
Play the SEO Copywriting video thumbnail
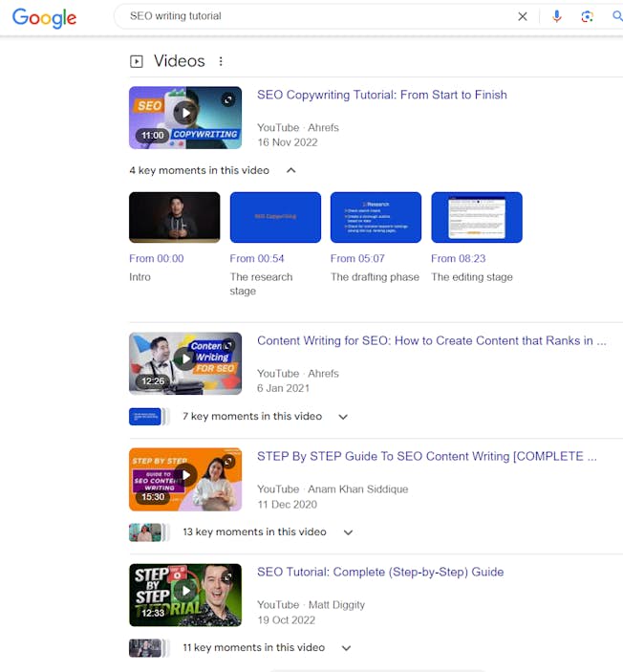(x=185, y=118)
